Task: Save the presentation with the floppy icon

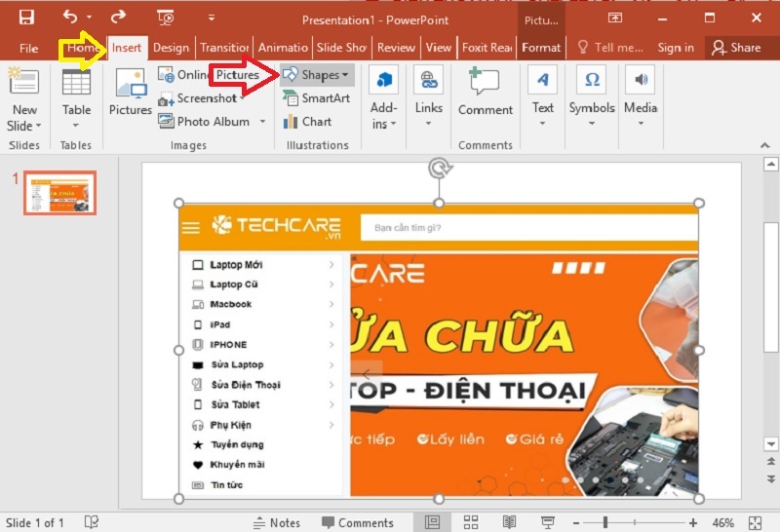Action: [x=26, y=18]
